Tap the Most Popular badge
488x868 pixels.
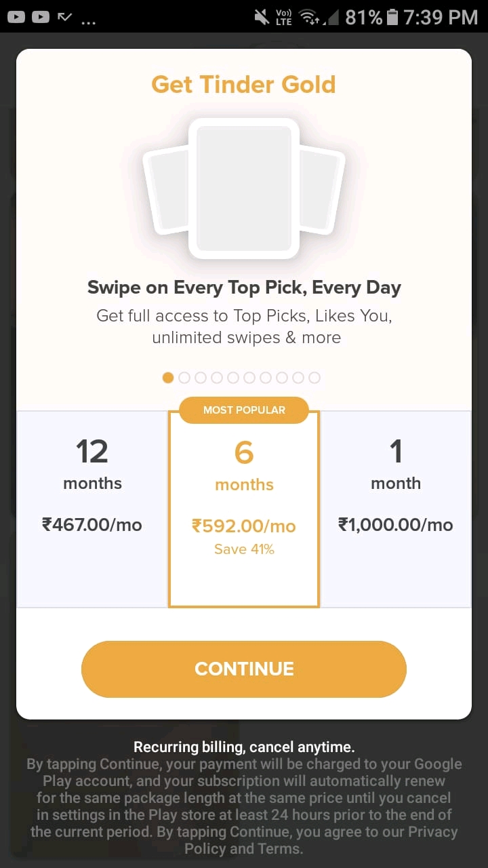click(x=244, y=410)
